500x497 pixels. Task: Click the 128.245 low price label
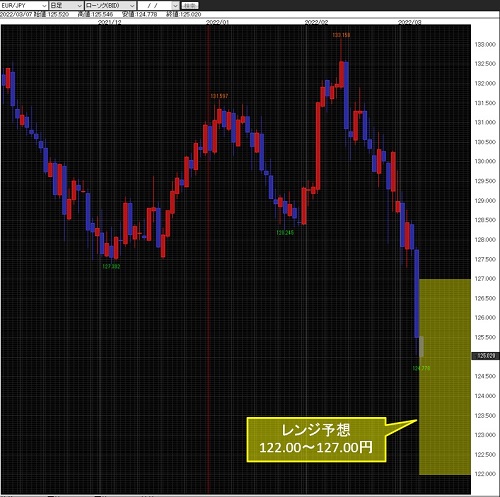pos(285,233)
